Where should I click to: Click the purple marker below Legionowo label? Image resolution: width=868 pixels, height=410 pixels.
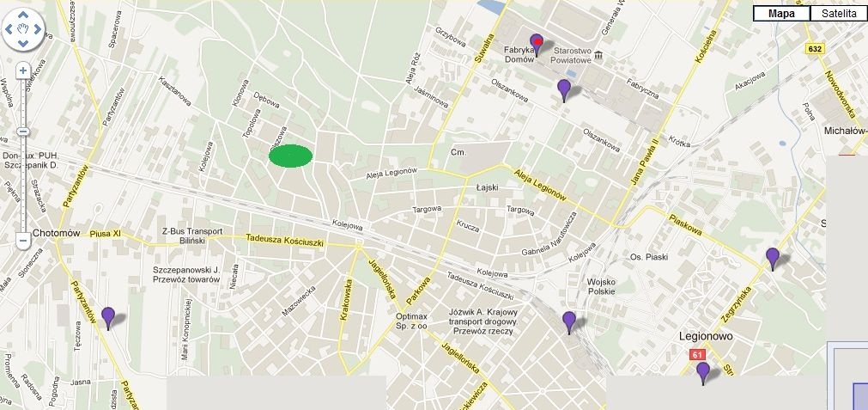pos(703,370)
